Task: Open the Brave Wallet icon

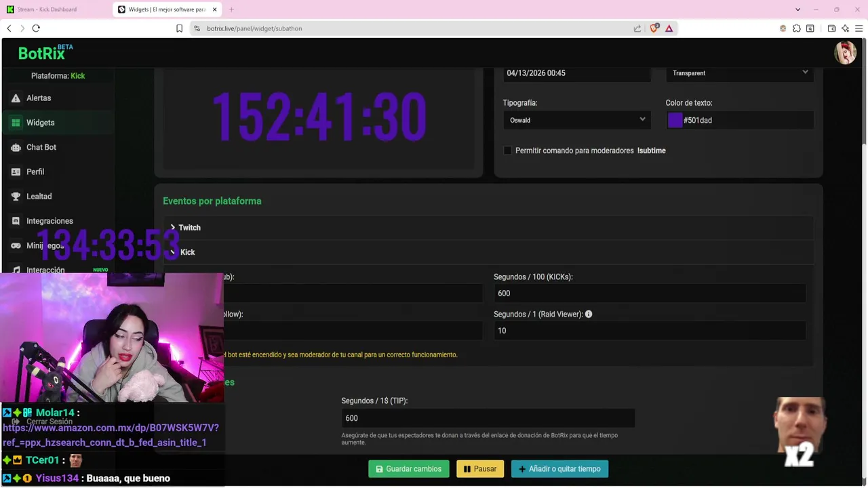Action: click(x=831, y=28)
